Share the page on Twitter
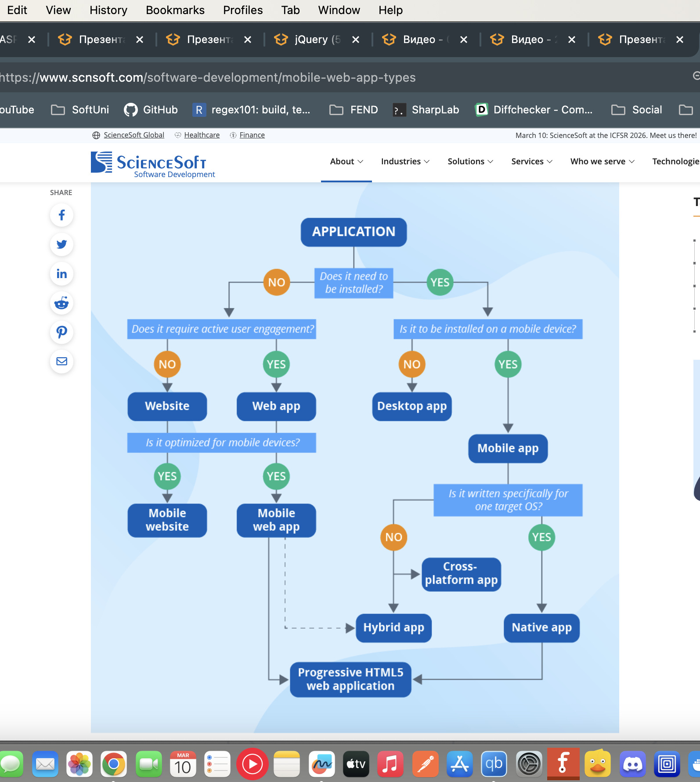Image resolution: width=700 pixels, height=782 pixels. click(61, 244)
